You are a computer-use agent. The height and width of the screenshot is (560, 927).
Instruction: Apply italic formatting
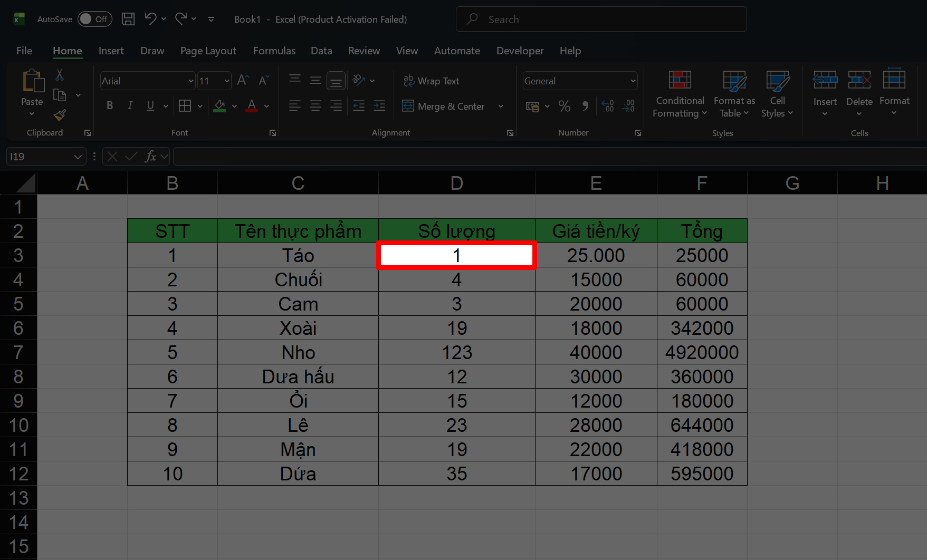(130, 105)
